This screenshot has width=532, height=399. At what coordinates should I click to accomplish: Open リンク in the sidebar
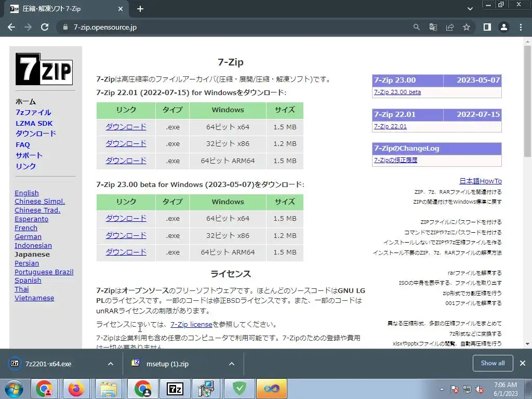26,166
